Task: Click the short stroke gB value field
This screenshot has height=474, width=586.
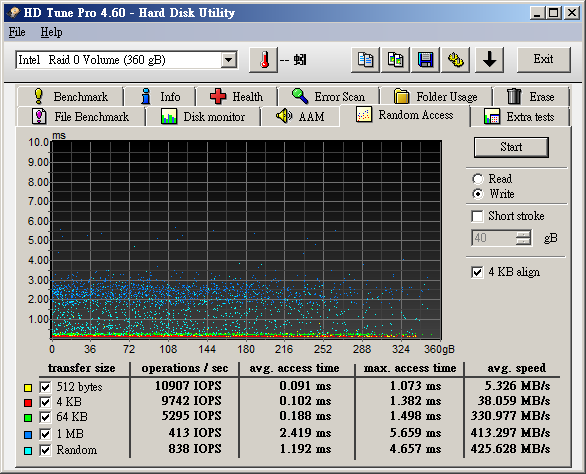Action: tap(493, 238)
